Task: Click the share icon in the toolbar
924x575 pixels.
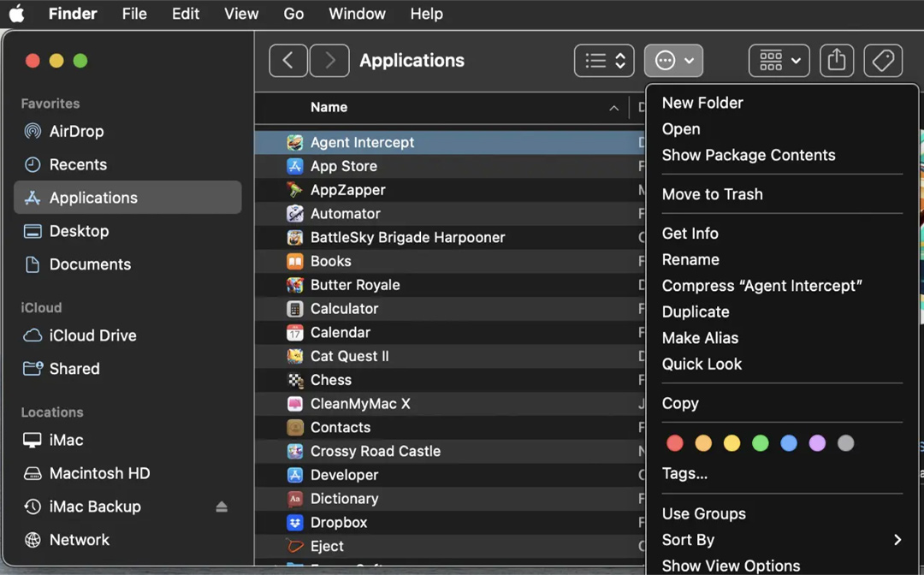Action: point(837,61)
